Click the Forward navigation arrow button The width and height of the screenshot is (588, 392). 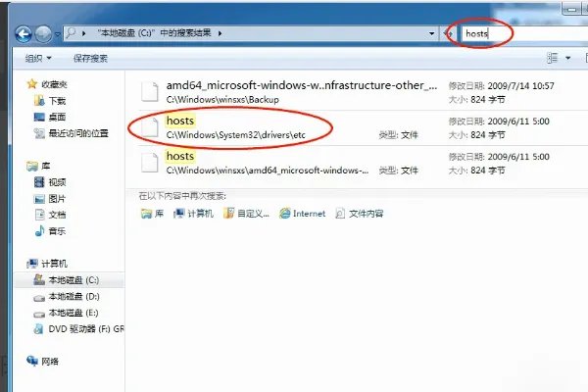click(x=43, y=34)
